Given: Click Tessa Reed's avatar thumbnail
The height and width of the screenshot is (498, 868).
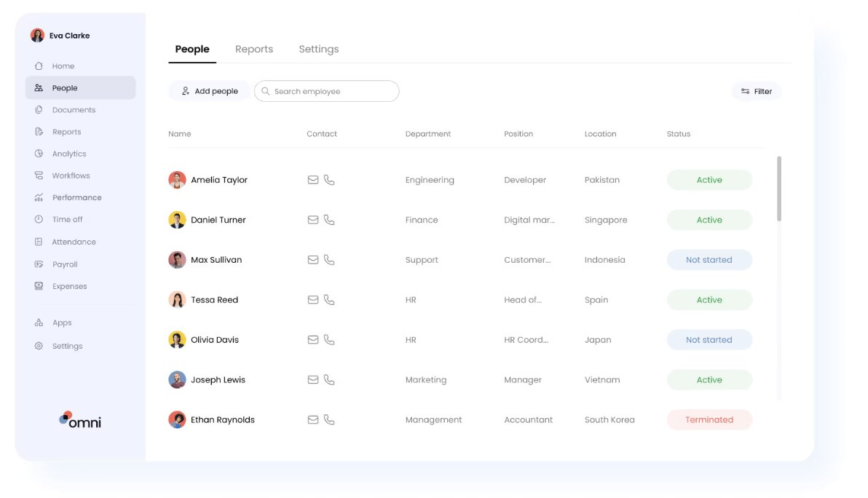Looking at the screenshot, I should (x=177, y=300).
